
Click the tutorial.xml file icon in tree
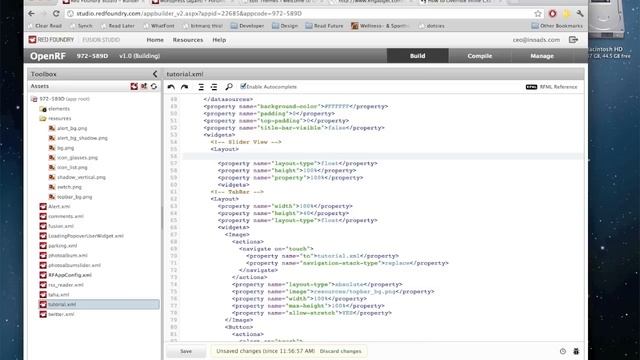point(43,304)
